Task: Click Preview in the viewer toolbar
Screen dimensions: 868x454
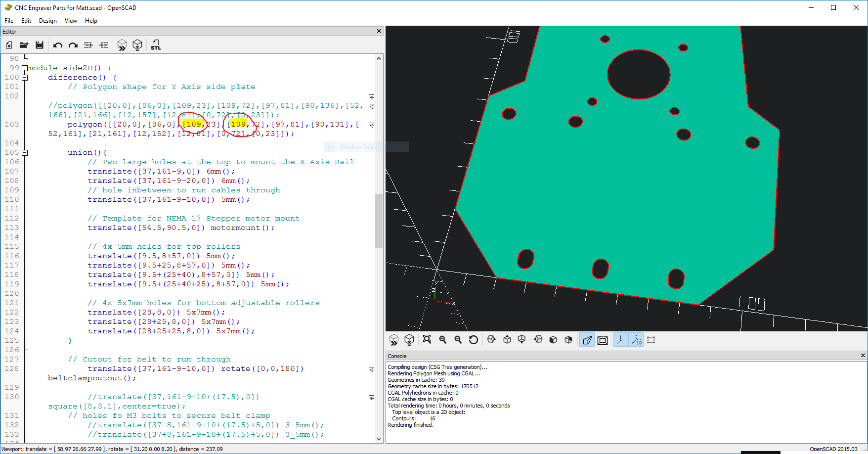Action: 394,340
